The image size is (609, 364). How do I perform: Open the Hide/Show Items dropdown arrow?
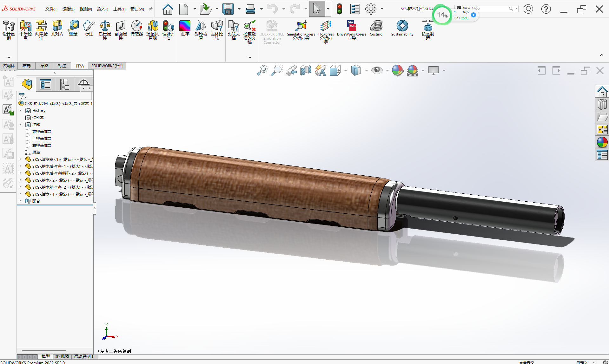(387, 70)
